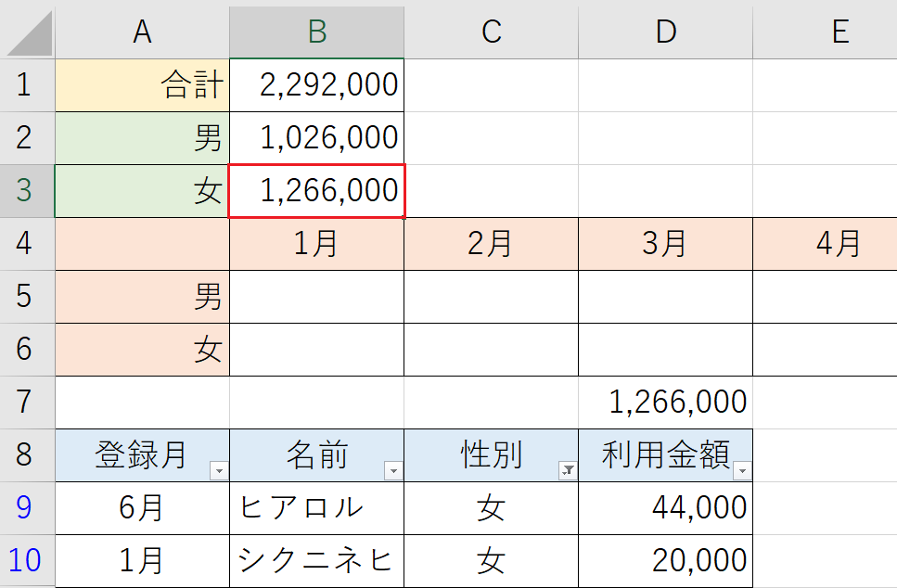Viewport: 897px width, 588px height.
Task: Select the amount 20,000
Action: pyautogui.click(x=666, y=561)
